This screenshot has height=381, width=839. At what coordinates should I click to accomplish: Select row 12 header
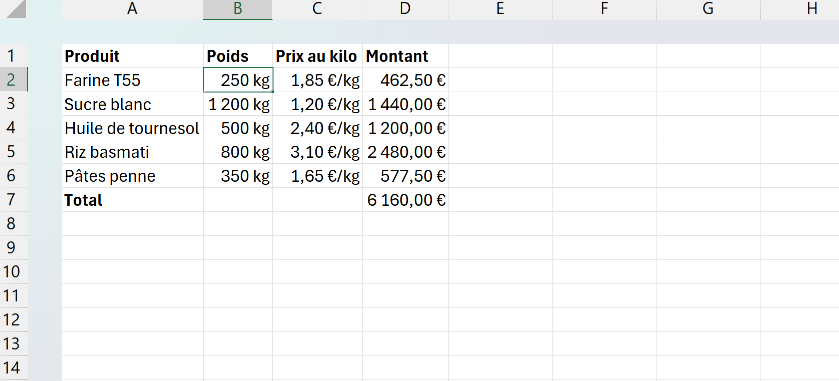coord(13,320)
